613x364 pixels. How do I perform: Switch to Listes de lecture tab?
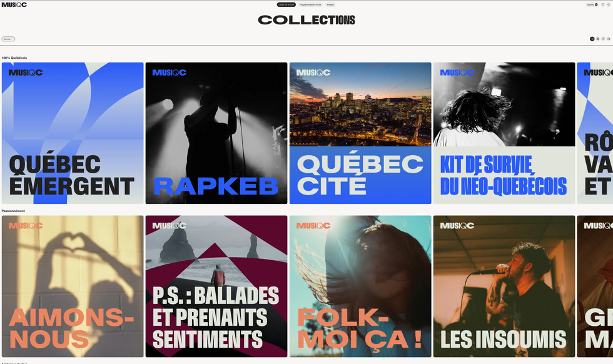(x=286, y=4)
